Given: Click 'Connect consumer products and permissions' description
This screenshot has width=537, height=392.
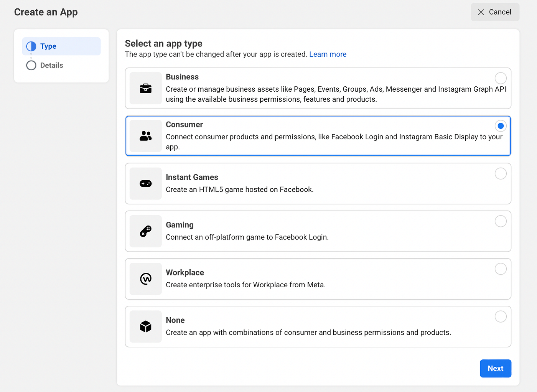Looking at the screenshot, I should pyautogui.click(x=334, y=142).
